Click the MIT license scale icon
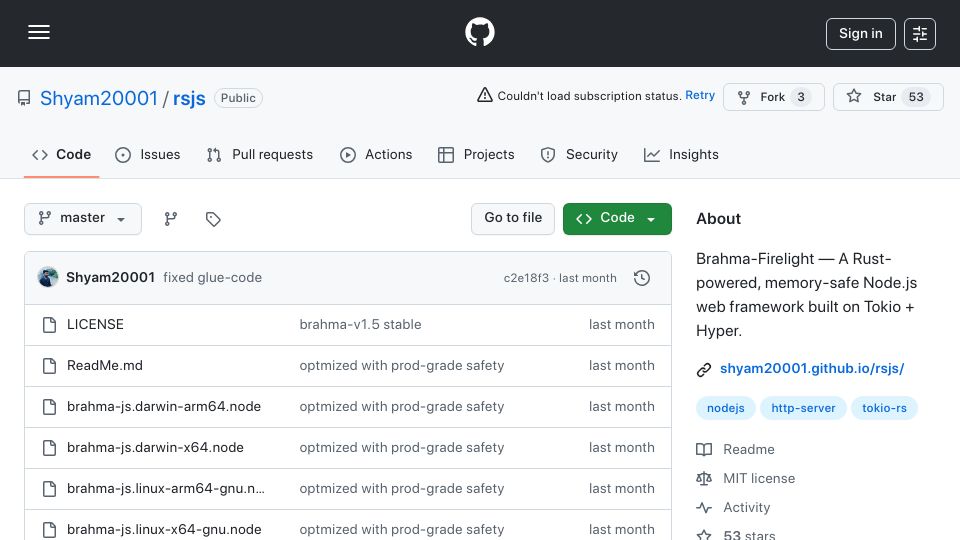Image resolution: width=960 pixels, height=540 pixels. coord(704,478)
